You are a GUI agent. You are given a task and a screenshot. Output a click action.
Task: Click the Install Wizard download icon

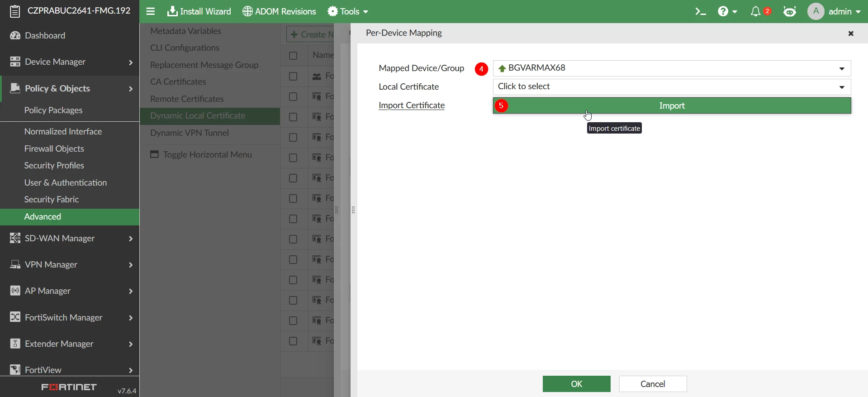(172, 11)
